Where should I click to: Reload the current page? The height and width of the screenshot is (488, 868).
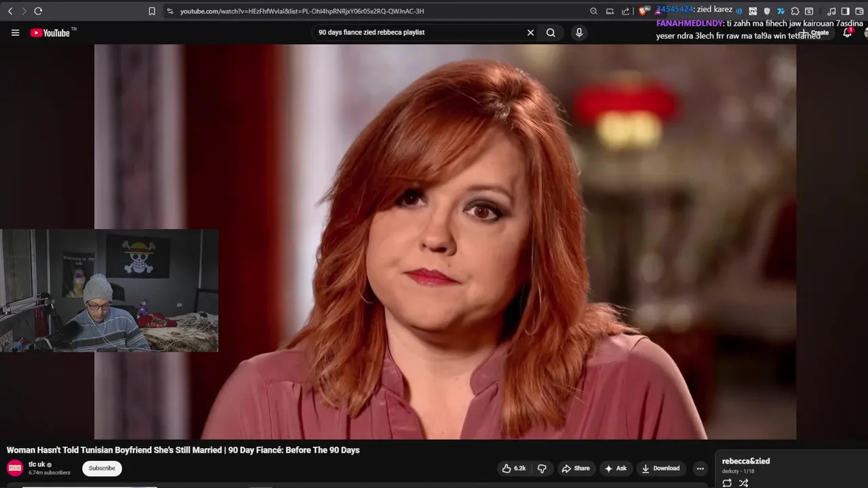pyautogui.click(x=38, y=12)
